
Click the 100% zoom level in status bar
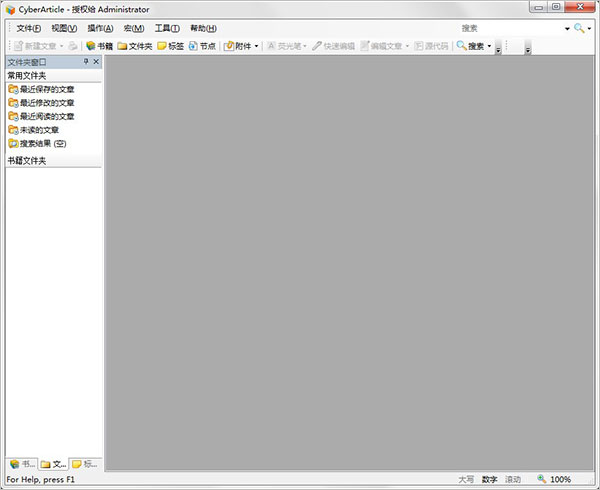pos(561,479)
